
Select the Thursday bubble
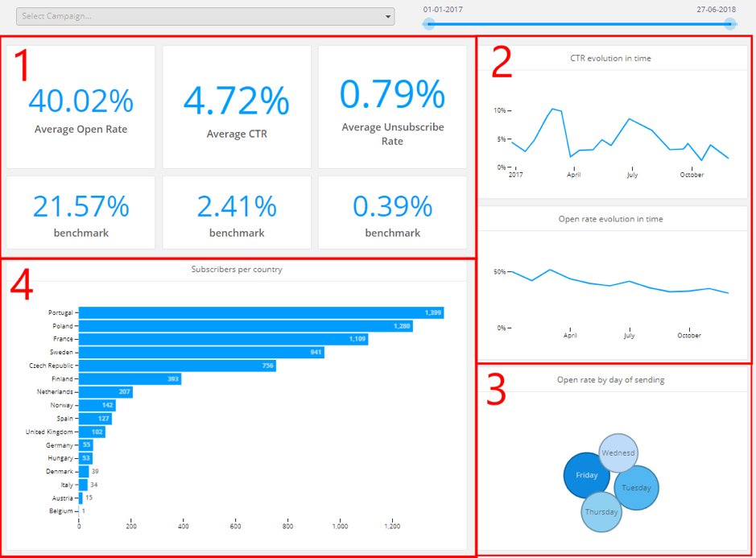[x=601, y=512]
